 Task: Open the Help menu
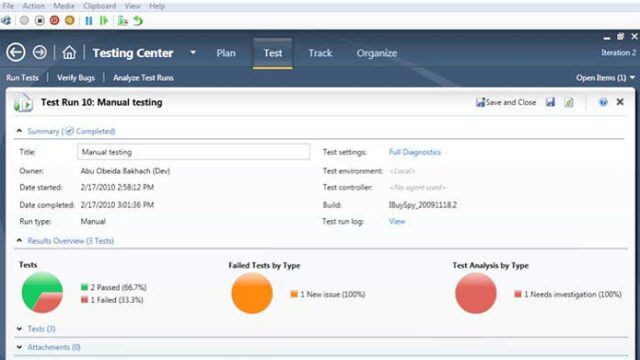pos(157,6)
